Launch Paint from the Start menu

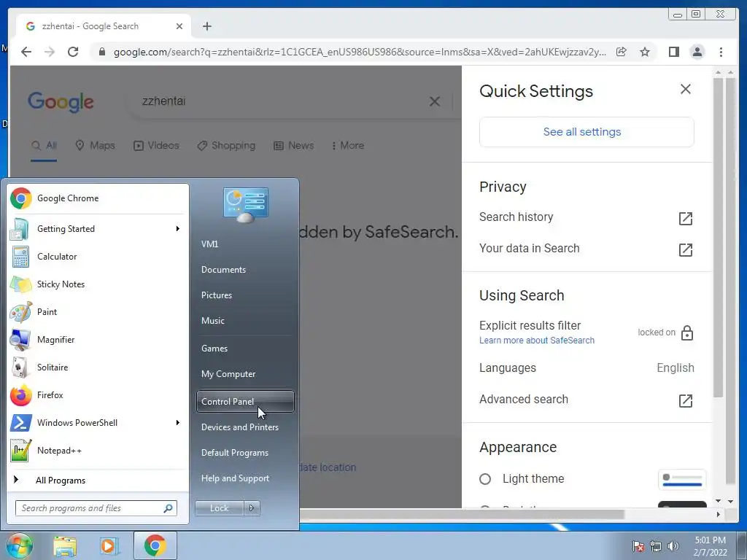[x=98, y=312]
